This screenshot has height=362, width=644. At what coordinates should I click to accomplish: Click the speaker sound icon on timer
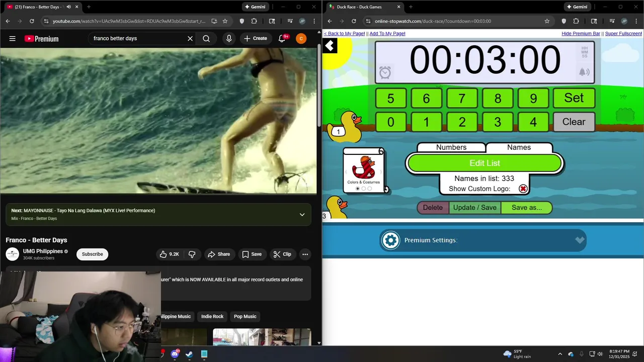584,72
